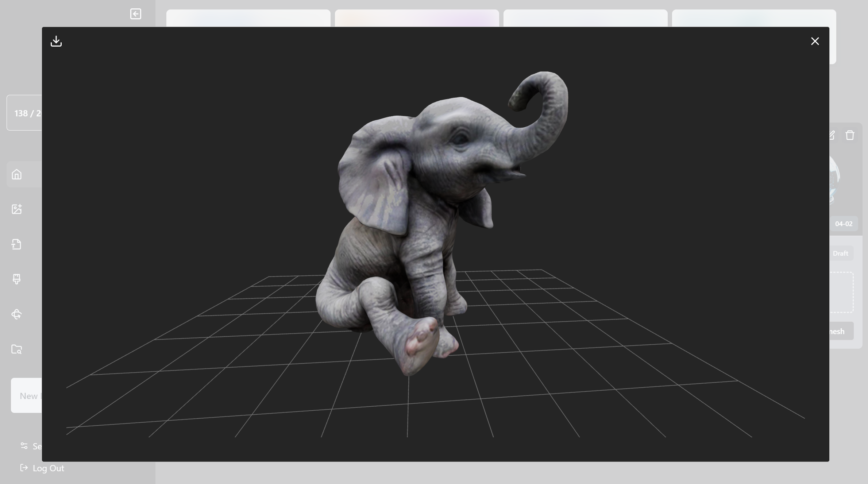Viewport: 868px width, 484px height.
Task: Open the Home sidebar icon
Action: coord(16,174)
